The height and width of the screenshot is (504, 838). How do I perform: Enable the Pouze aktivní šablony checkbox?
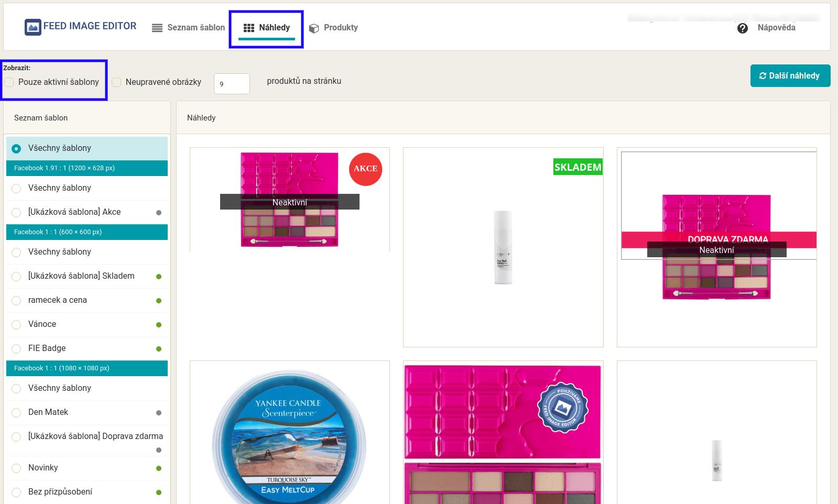click(9, 82)
